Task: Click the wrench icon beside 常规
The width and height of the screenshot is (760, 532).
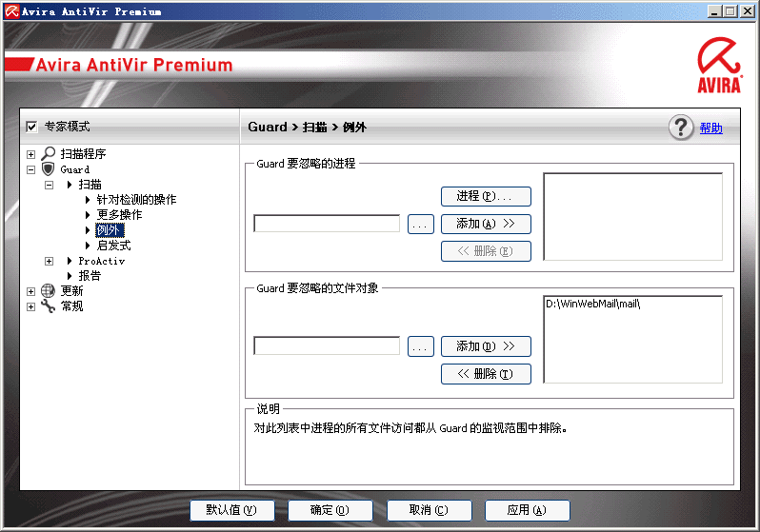Action: [48, 305]
